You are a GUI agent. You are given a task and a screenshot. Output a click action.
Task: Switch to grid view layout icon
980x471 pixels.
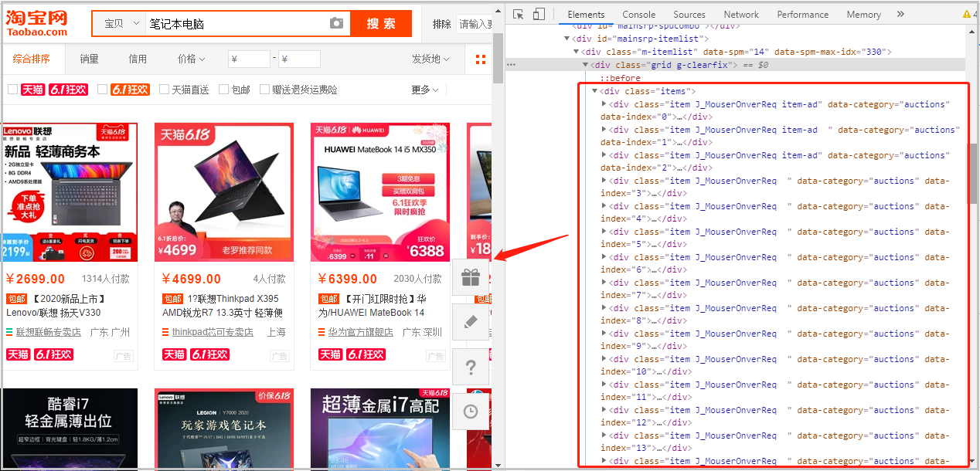click(481, 59)
